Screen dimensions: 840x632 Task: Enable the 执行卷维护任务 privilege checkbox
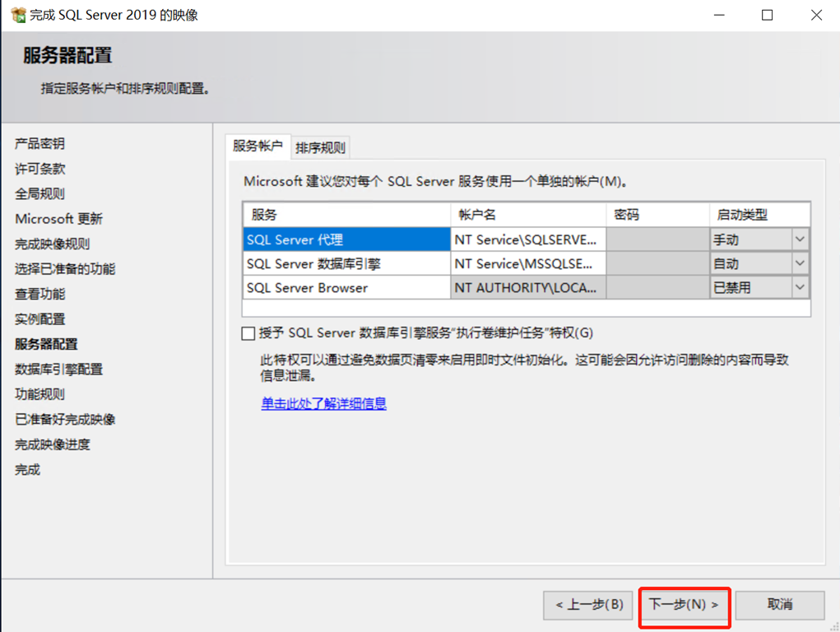[248, 333]
